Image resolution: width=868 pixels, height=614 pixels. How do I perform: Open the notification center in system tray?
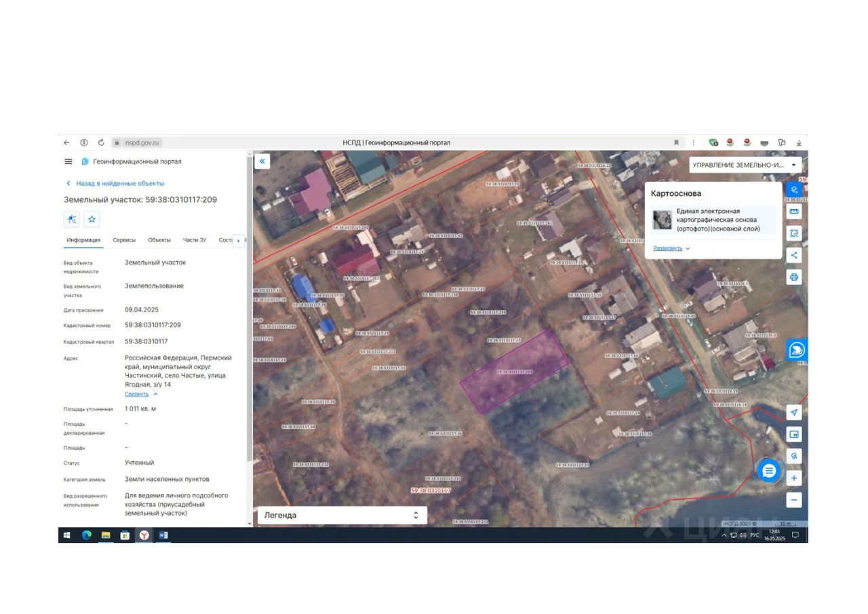[795, 535]
